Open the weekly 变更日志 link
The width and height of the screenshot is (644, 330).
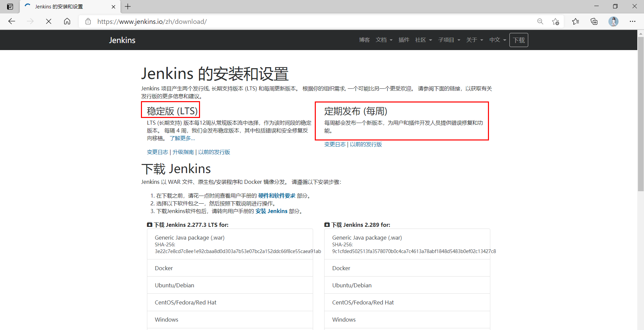pyautogui.click(x=335, y=144)
